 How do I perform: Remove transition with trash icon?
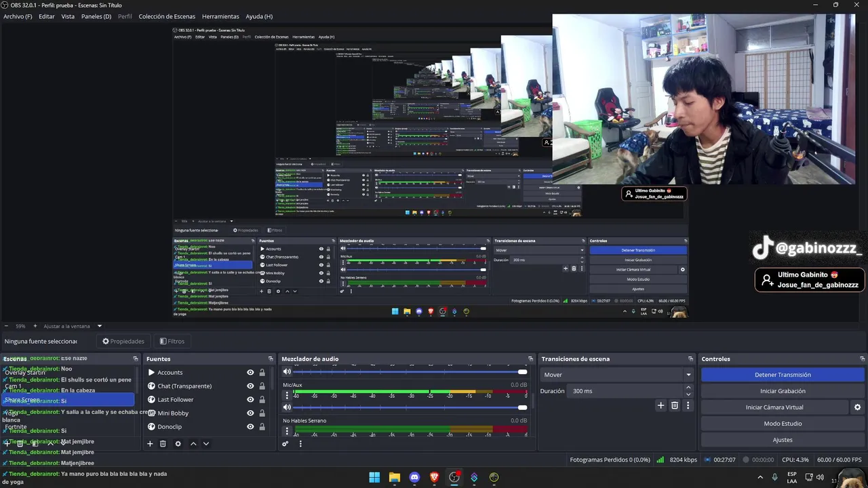tap(674, 405)
